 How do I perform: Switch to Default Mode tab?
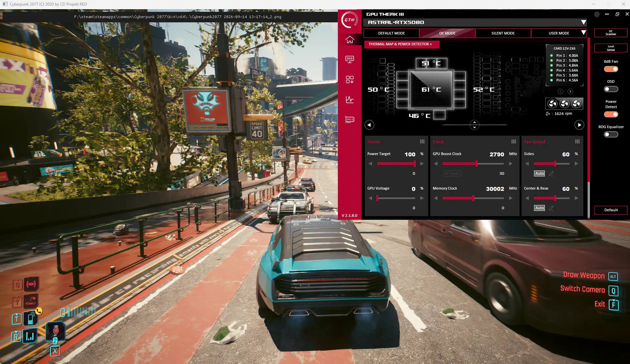click(391, 33)
